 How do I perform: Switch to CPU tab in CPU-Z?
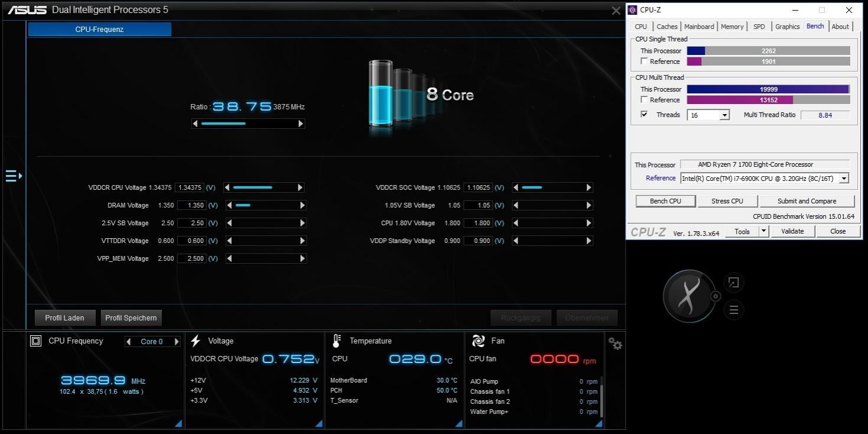click(x=641, y=27)
